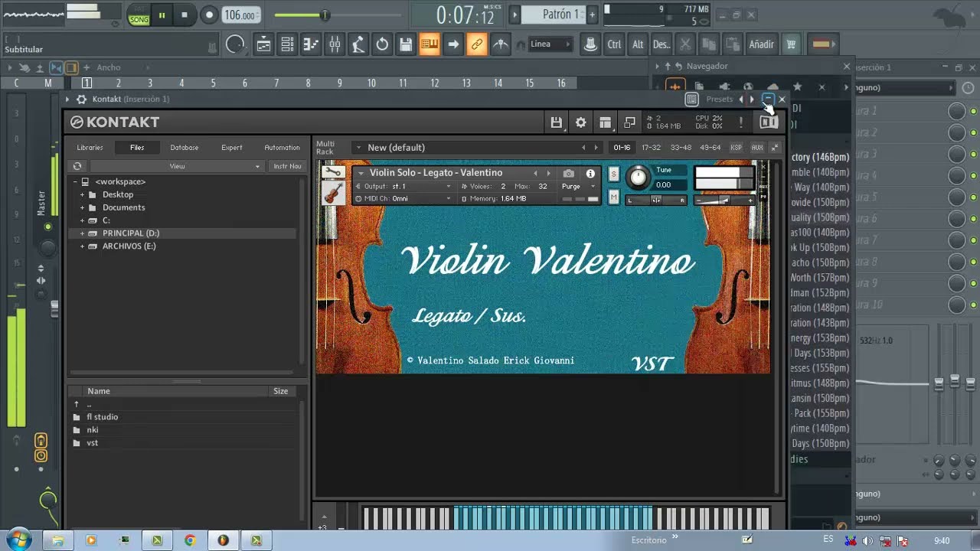The height and width of the screenshot is (551, 980).
Task: Switch to the Automation tab
Action: 283,148
